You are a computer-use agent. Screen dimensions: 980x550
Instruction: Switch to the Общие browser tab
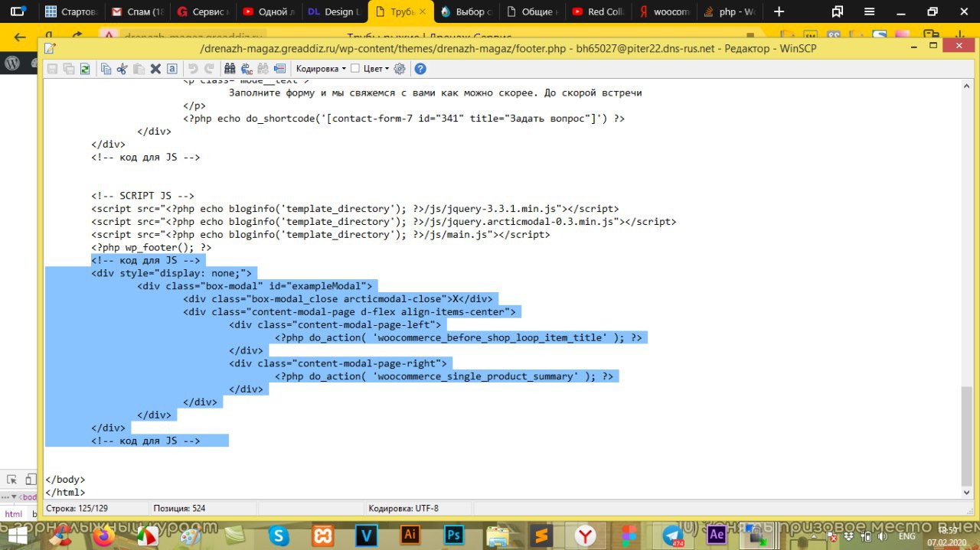pyautogui.click(x=532, y=11)
